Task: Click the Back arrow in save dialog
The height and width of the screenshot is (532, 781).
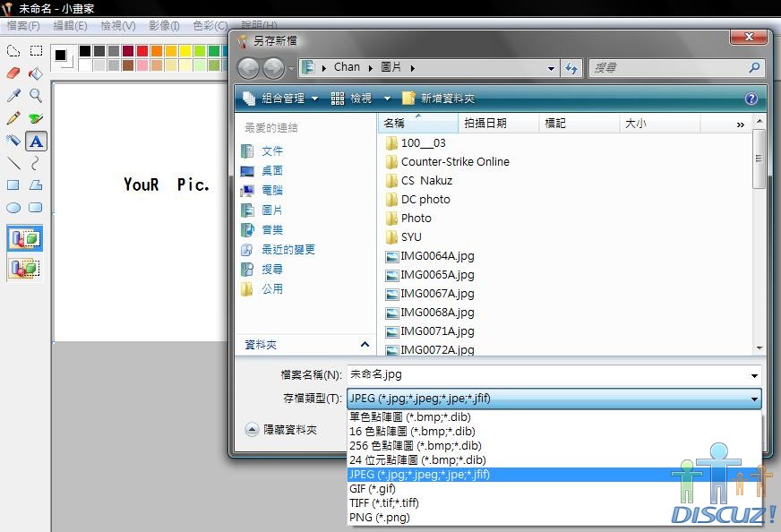Action: [x=249, y=68]
